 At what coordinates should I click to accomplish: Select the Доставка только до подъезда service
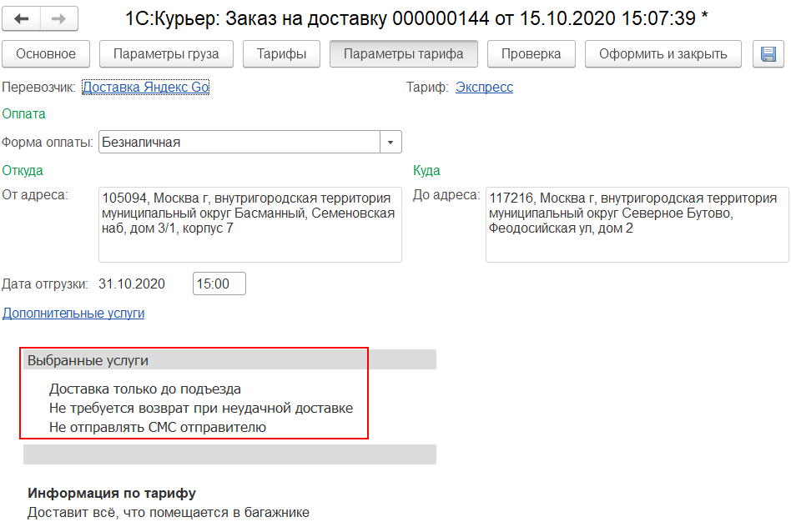(x=145, y=389)
